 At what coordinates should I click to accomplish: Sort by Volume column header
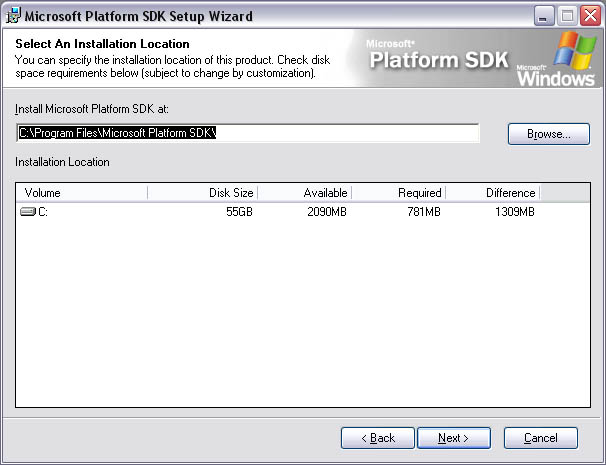coord(82,192)
